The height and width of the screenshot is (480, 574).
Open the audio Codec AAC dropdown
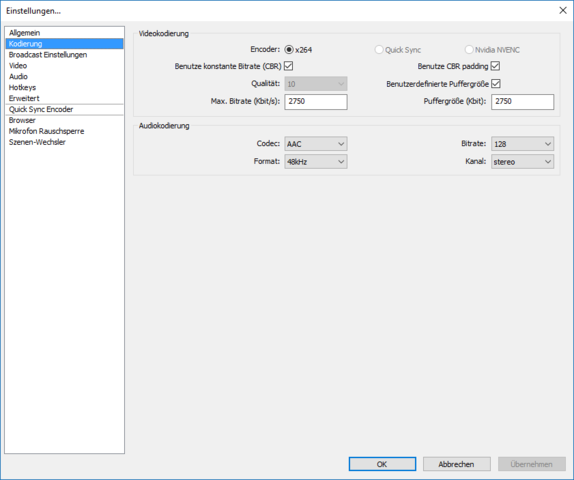pyautogui.click(x=316, y=144)
